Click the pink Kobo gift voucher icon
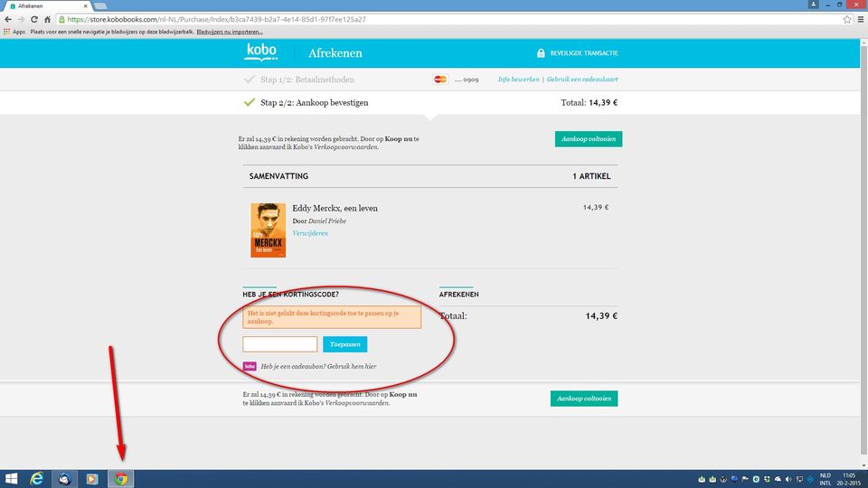The height and width of the screenshot is (488, 868). (x=250, y=366)
